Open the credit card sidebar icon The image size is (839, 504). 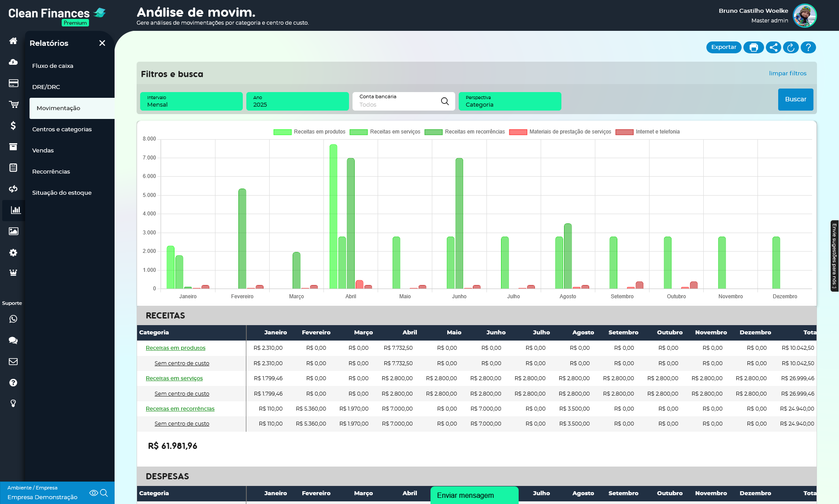point(13,83)
